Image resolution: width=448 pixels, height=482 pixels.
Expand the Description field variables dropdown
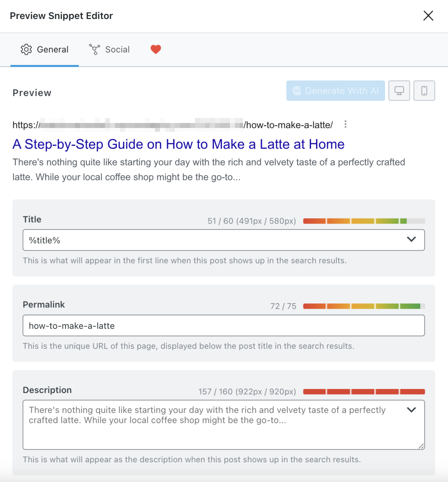(411, 410)
